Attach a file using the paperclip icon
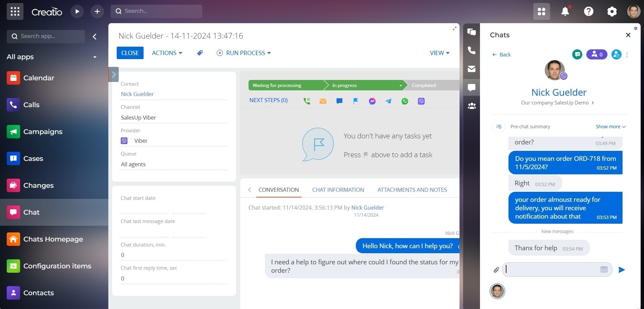This screenshot has width=644, height=309. 496,270
